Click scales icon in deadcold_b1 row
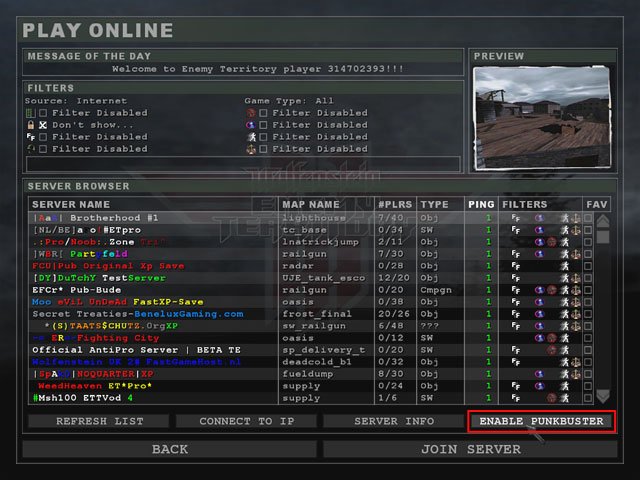 [x=576, y=362]
